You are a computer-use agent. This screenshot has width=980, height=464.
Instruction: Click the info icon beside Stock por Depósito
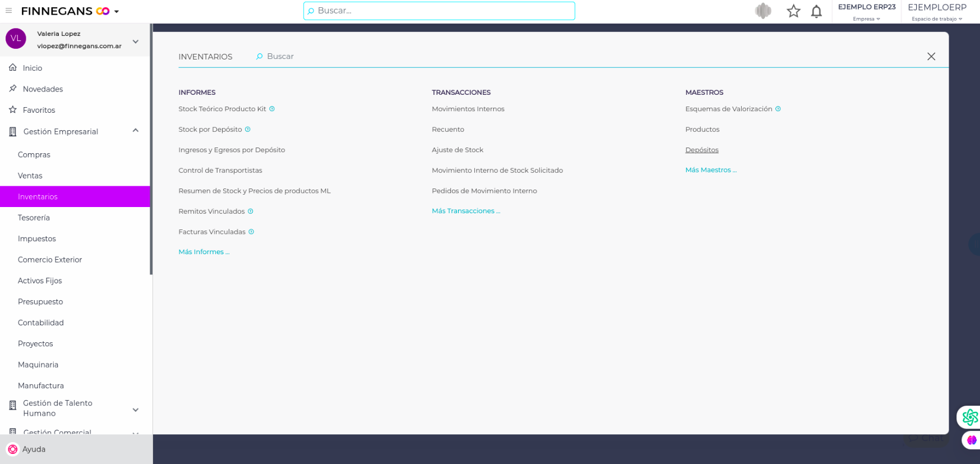point(248,130)
